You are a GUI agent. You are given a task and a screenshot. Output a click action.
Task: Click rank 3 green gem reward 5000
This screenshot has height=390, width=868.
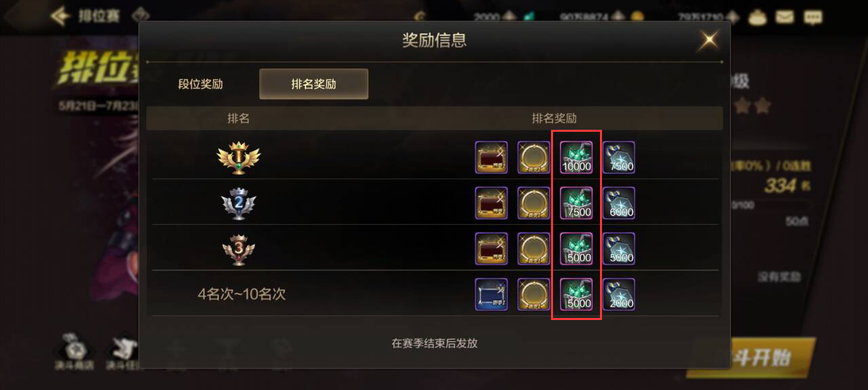coord(576,249)
